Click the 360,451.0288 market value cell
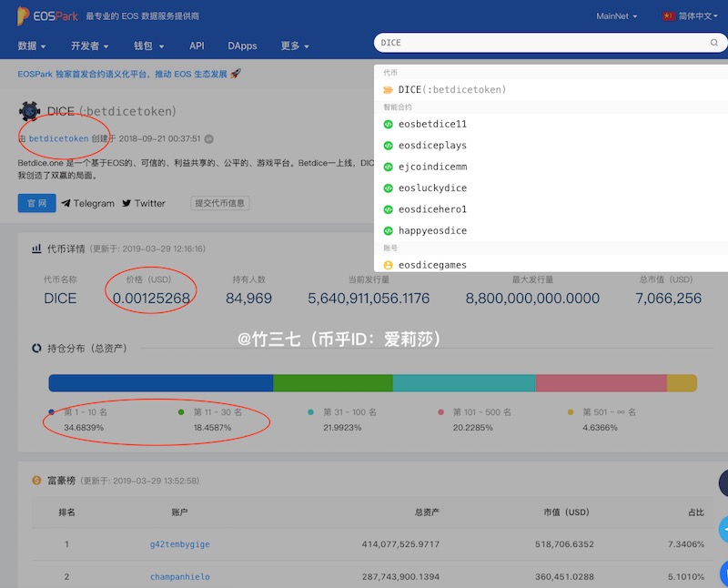The image size is (728, 588). [564, 577]
